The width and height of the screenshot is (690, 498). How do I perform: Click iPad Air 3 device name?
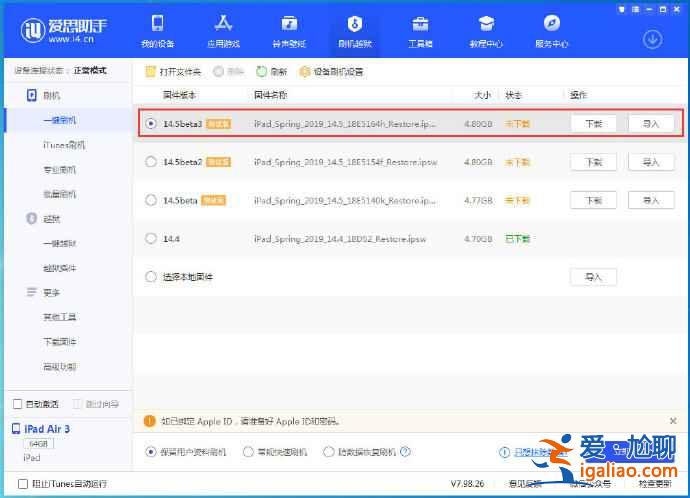47,428
